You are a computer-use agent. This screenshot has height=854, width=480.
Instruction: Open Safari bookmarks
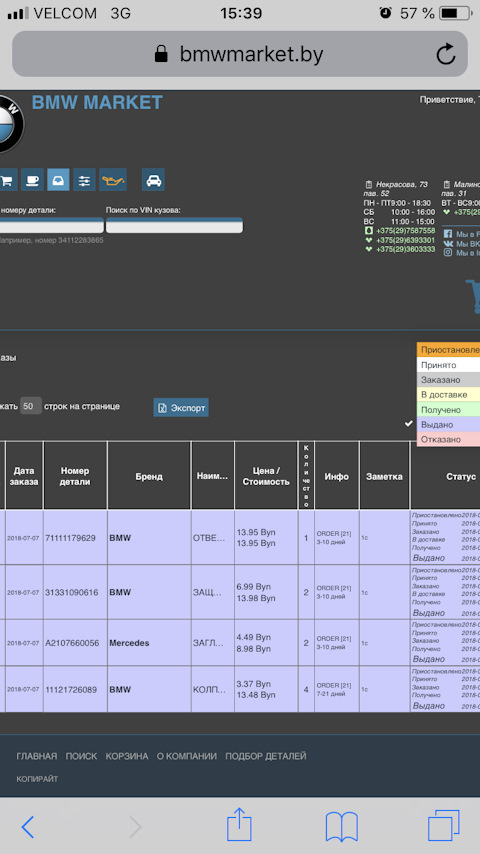pyautogui.click(x=342, y=826)
